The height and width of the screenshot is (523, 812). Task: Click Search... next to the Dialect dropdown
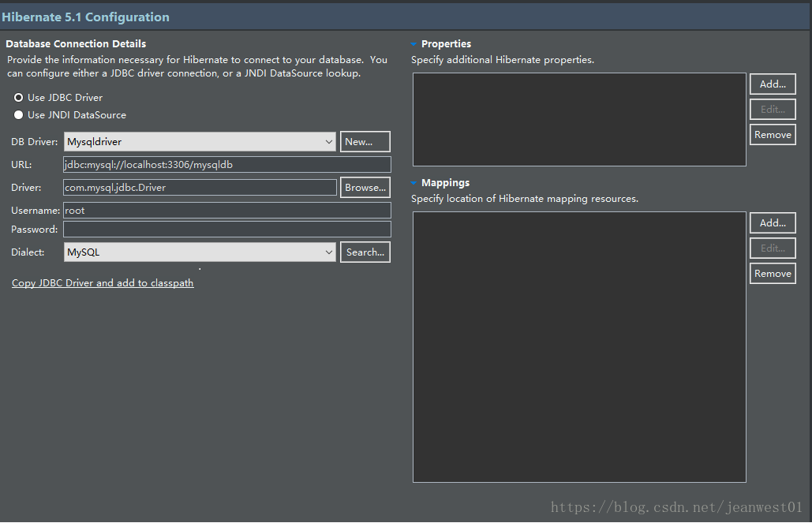click(x=365, y=252)
